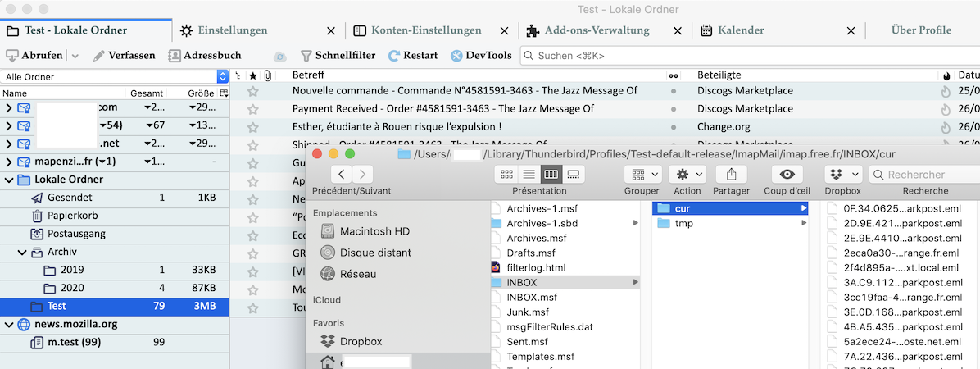Sort by the attachment paperclip column
The image size is (980, 369).
point(267,75)
